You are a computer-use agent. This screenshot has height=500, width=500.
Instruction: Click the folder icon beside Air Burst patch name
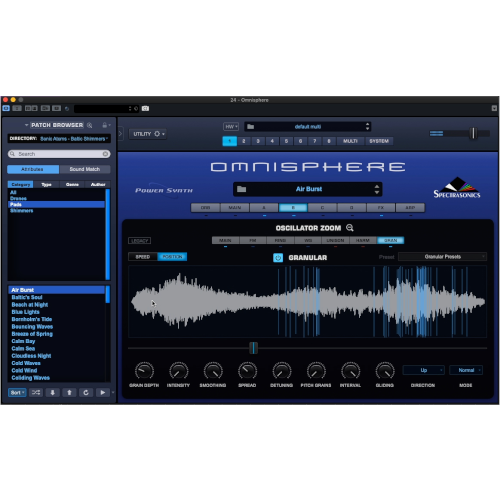pos(241,189)
